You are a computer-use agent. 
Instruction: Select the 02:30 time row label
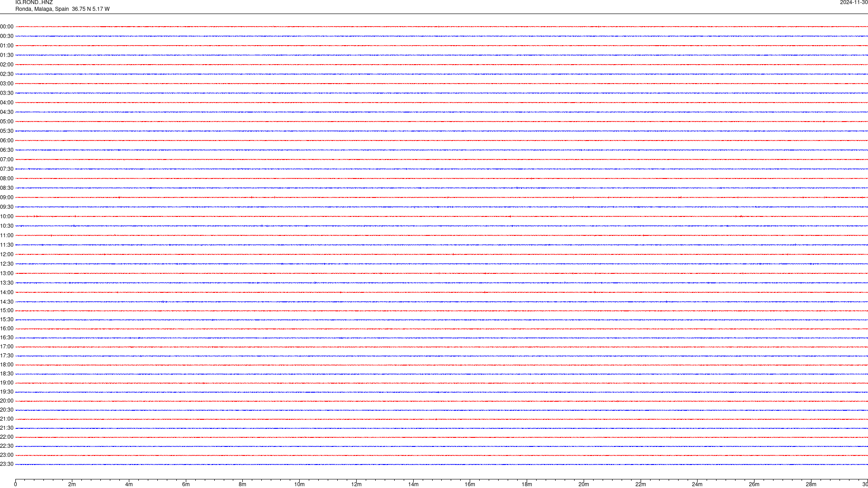(x=7, y=74)
